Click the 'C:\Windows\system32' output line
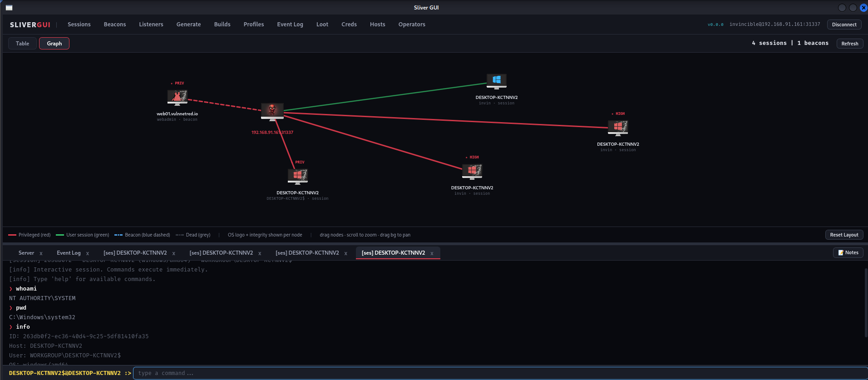 42,317
